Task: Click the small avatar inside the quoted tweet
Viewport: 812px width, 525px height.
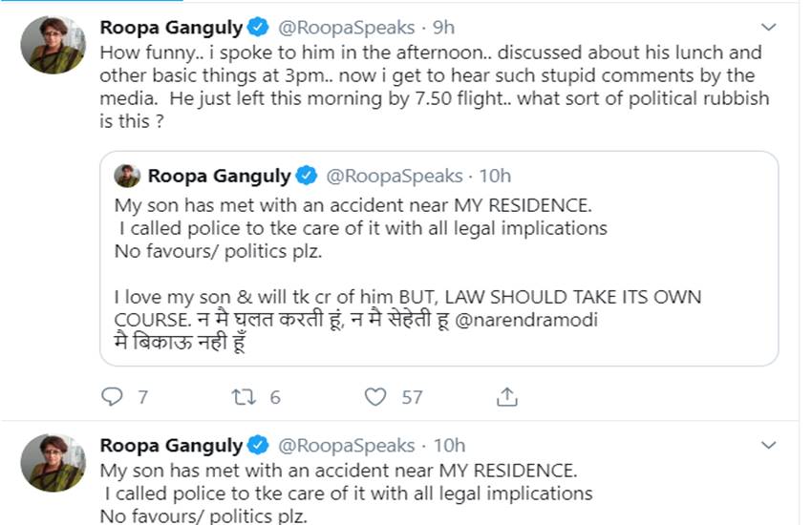Action: coord(127,176)
